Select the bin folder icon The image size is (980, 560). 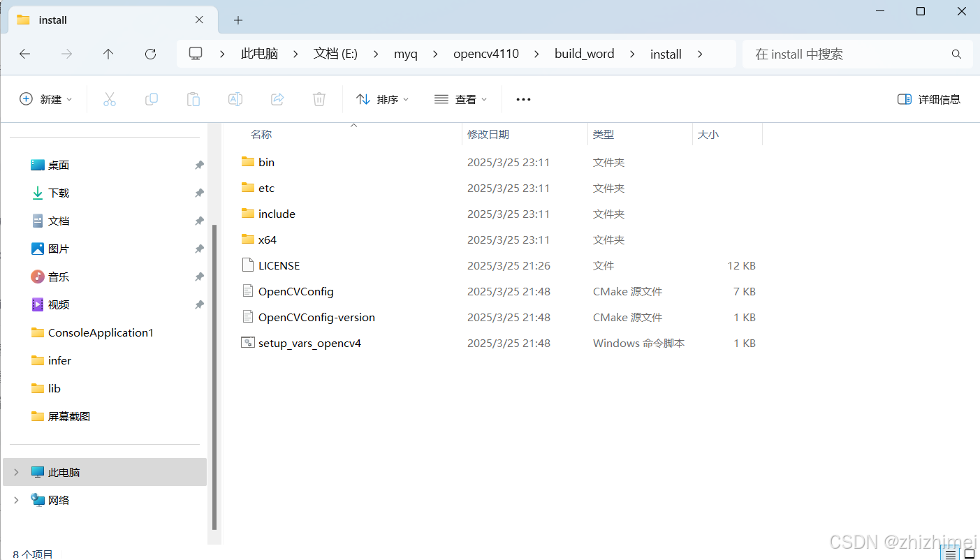pos(247,161)
